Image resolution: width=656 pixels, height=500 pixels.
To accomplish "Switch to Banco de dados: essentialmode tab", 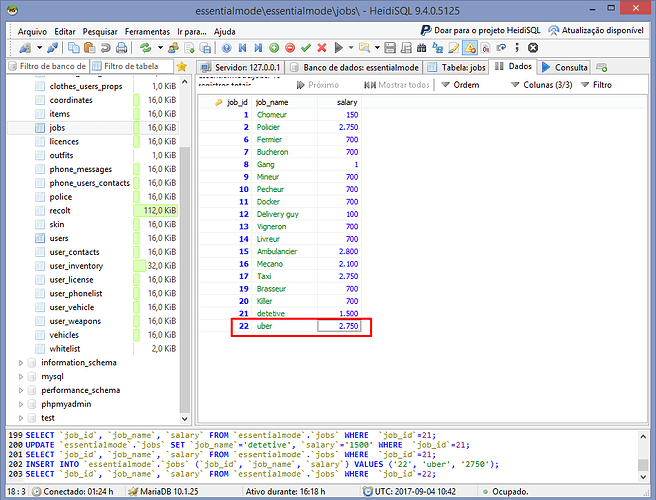I will 354,67.
